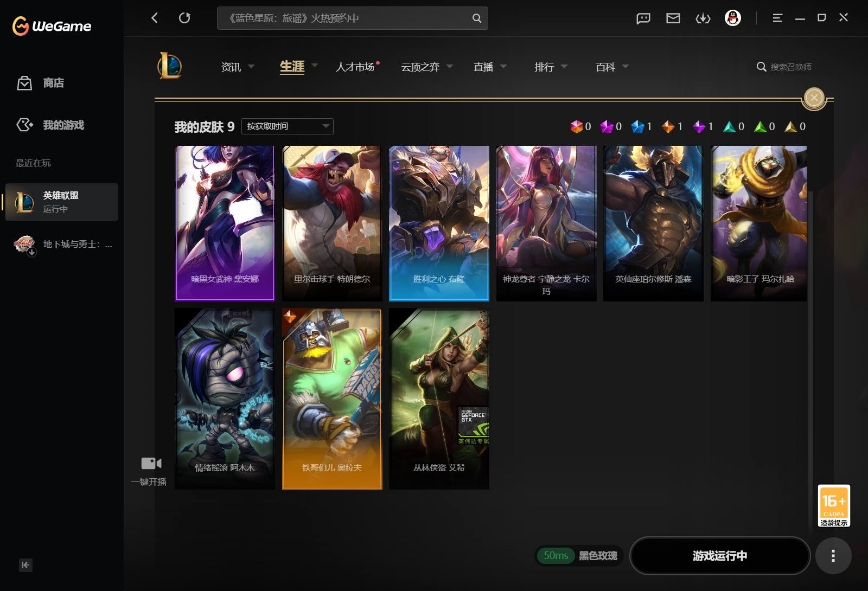Expand the 百科 menu arrow
The height and width of the screenshot is (591, 868).
pos(626,67)
